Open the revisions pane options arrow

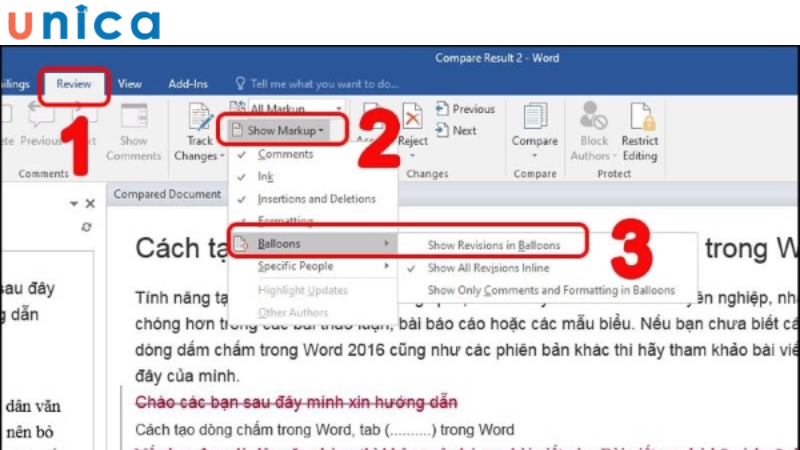[74, 204]
